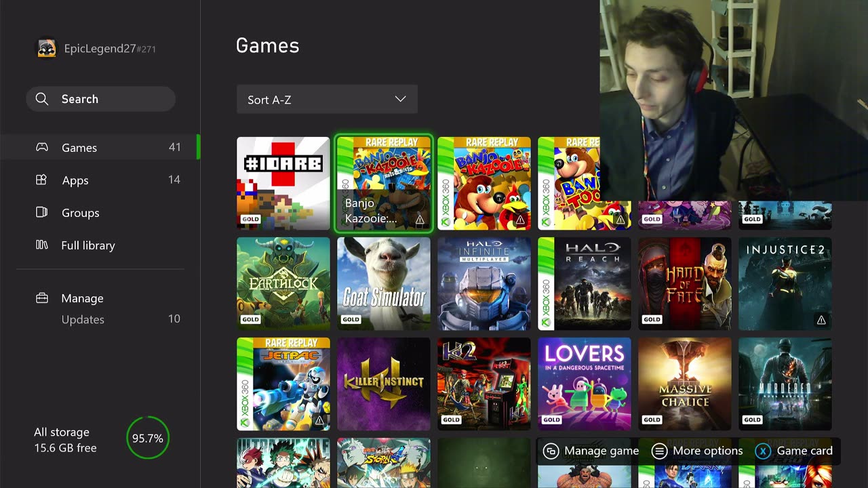Open Updates under Manage

[83, 319]
